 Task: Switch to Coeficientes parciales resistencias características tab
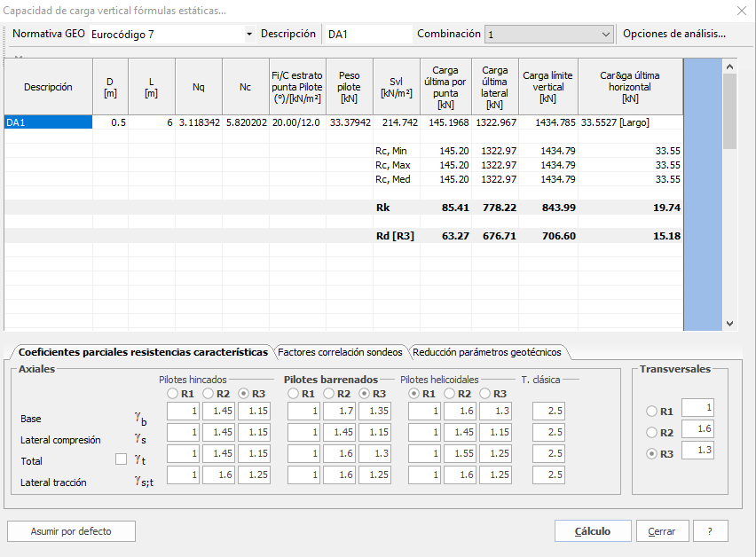[143, 352]
